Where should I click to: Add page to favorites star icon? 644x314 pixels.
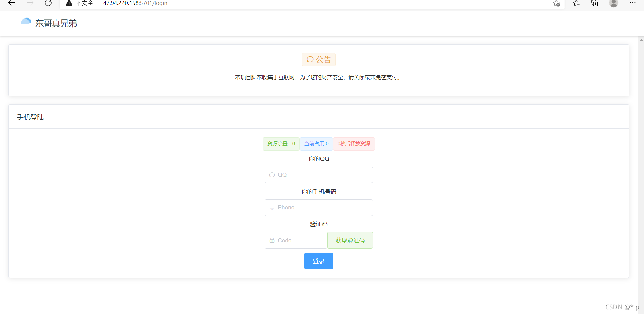click(x=556, y=3)
